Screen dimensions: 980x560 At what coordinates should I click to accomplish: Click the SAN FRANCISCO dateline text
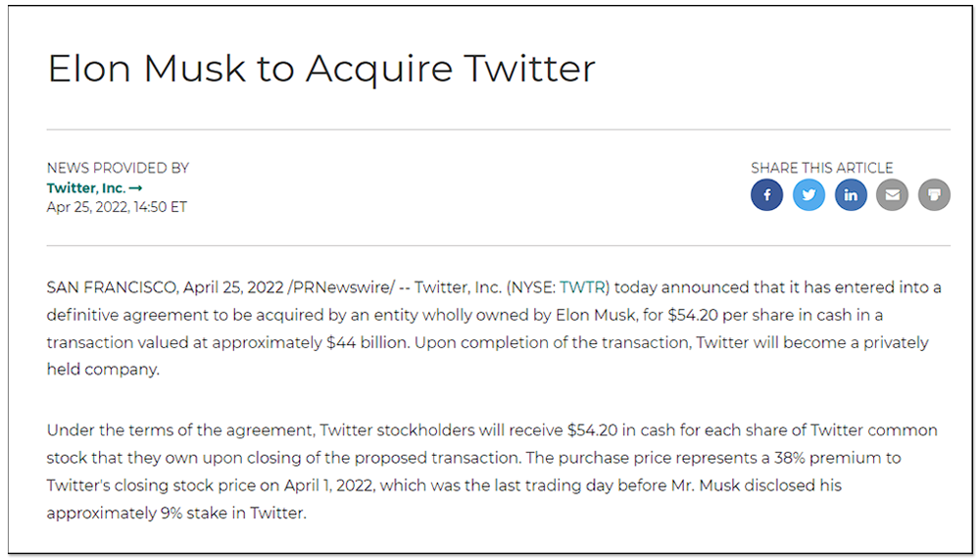[x=113, y=287]
